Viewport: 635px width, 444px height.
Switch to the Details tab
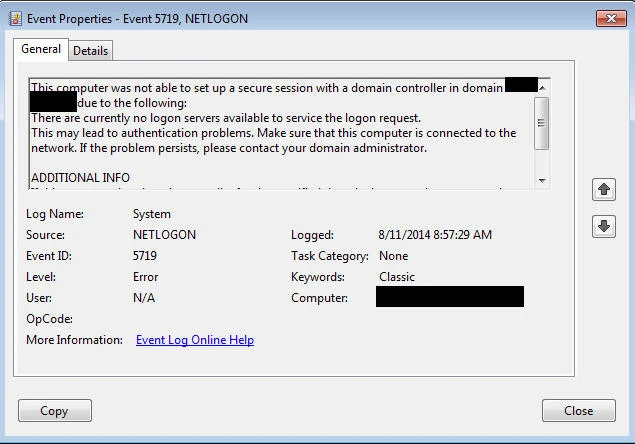coord(90,51)
